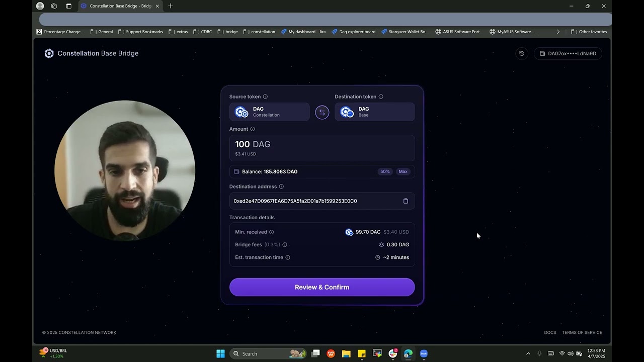Open Microsoft Edge in the taskbar

(x=408, y=353)
